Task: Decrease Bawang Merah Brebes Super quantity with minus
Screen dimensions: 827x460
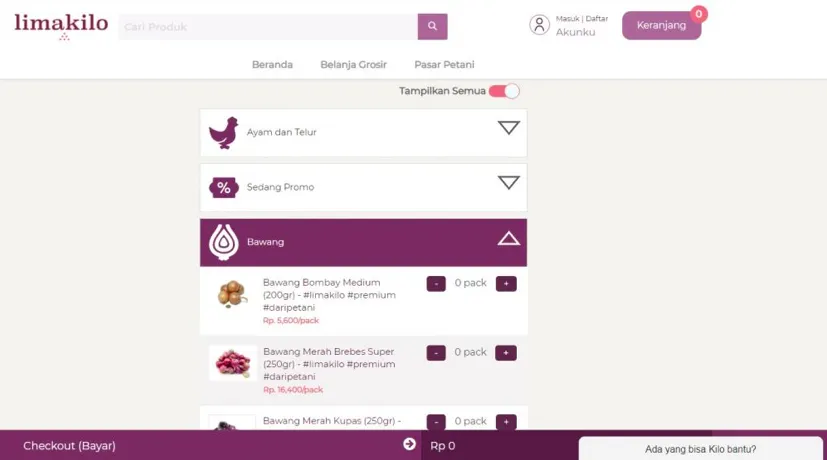Action: pyautogui.click(x=436, y=353)
